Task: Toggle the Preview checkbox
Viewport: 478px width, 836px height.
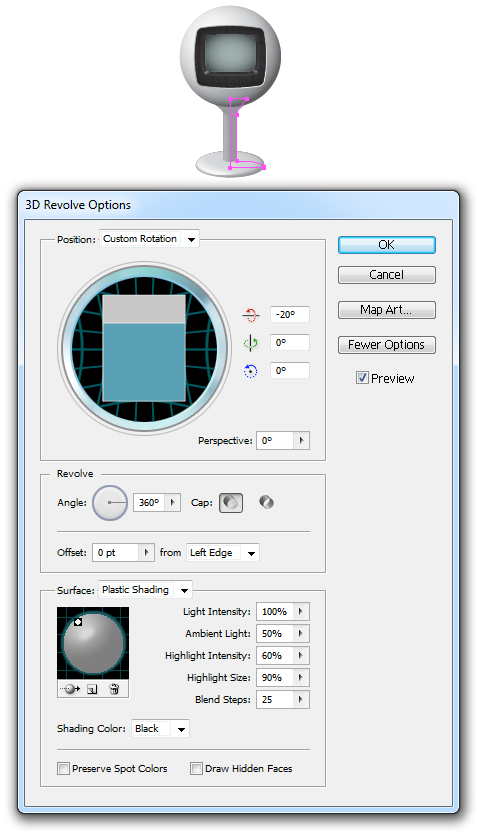Action: [x=362, y=378]
